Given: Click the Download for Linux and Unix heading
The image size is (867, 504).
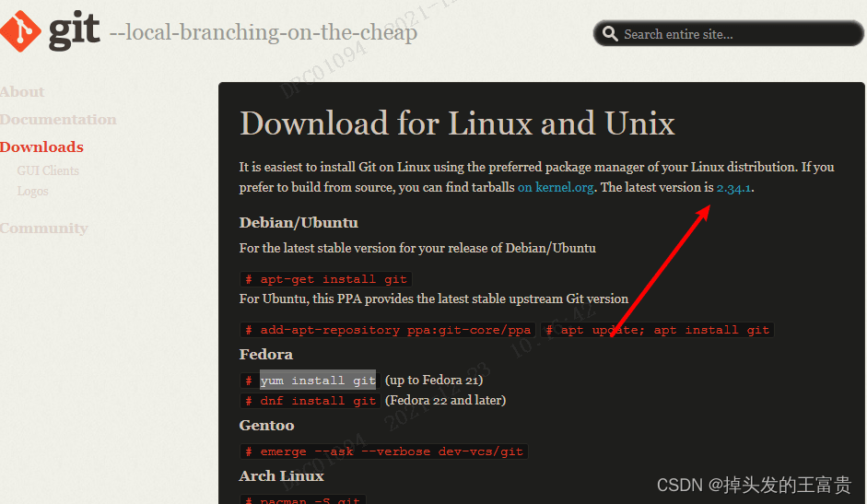Looking at the screenshot, I should point(457,123).
